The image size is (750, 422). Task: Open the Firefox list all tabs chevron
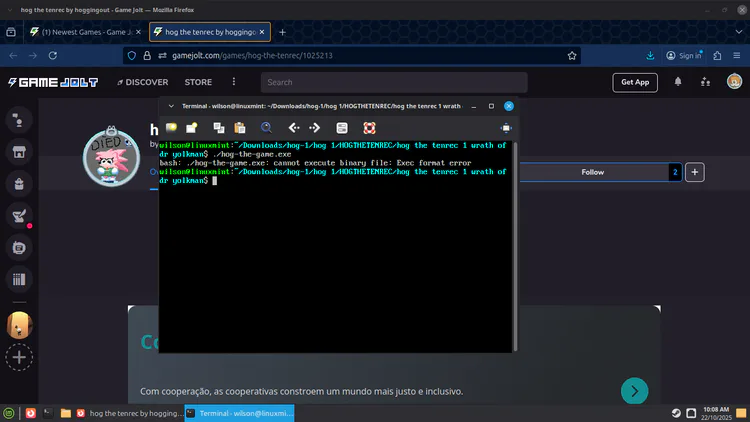[739, 32]
